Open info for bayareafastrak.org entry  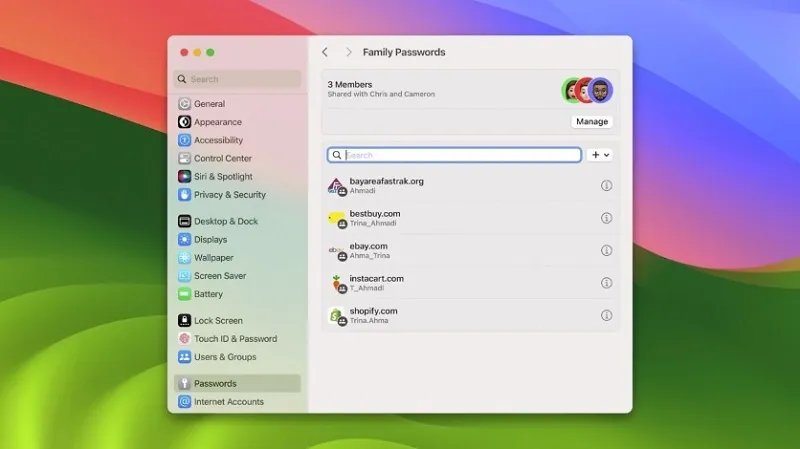[x=606, y=186]
